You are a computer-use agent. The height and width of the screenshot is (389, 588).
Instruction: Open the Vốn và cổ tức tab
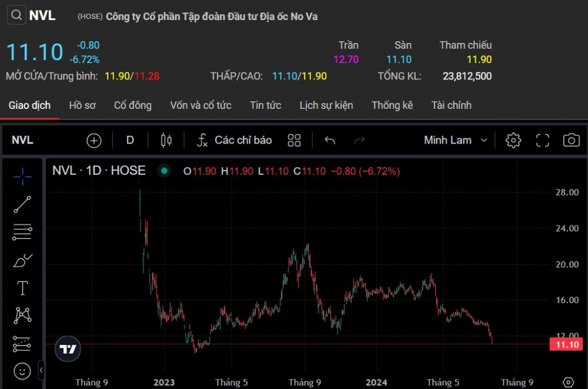(201, 105)
